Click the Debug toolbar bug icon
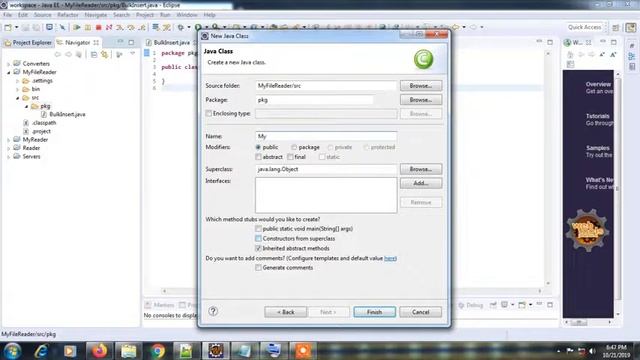Viewport: 640px width, 360px height. click(180, 27)
